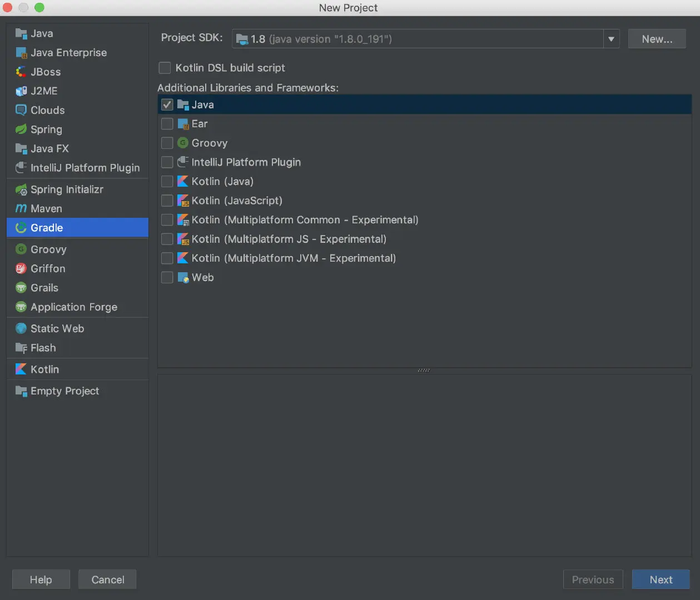
Task: Choose the Java Enterprise icon in sidebar
Action: (21, 53)
